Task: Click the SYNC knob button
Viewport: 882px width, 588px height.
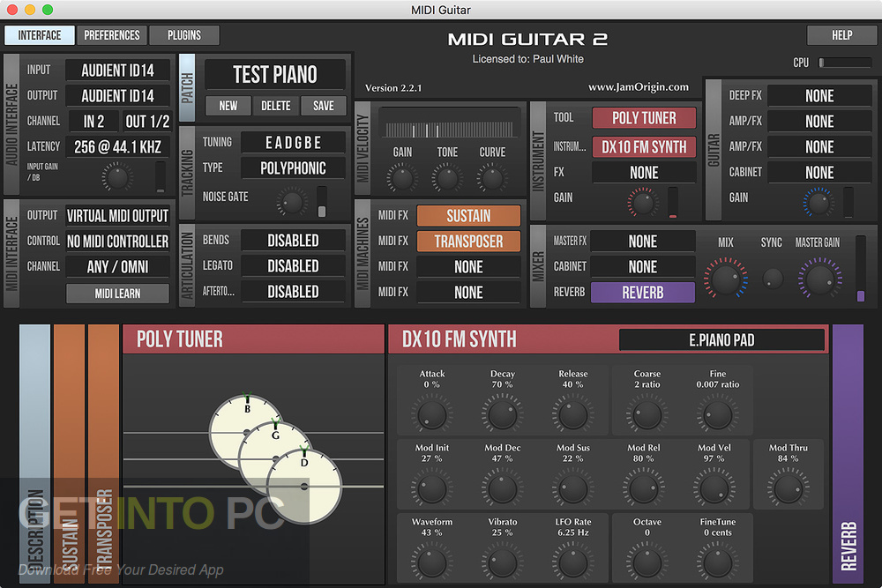Action: coord(773,278)
